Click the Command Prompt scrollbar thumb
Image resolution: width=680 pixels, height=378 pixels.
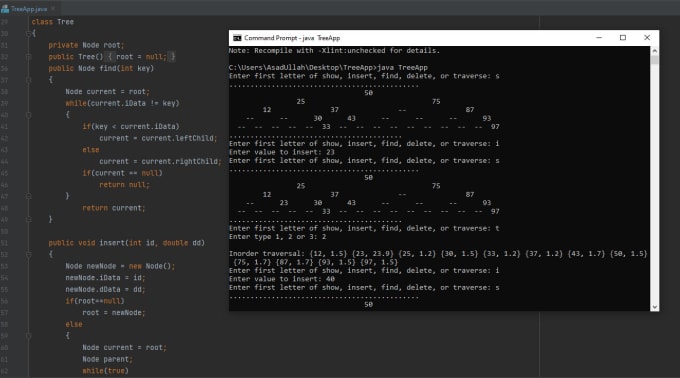(654, 60)
